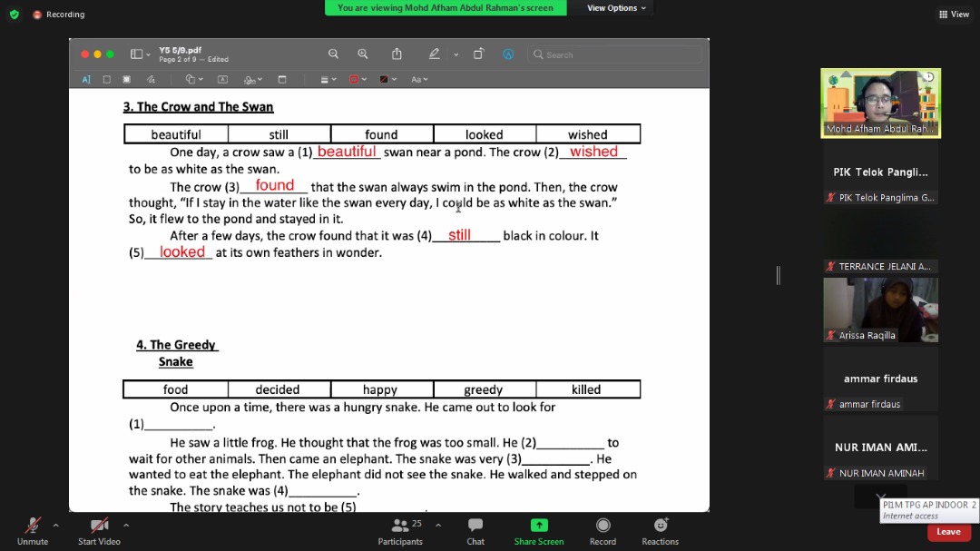This screenshot has width=980, height=551.
Task: Click the Search field in Preview
Action: point(615,55)
